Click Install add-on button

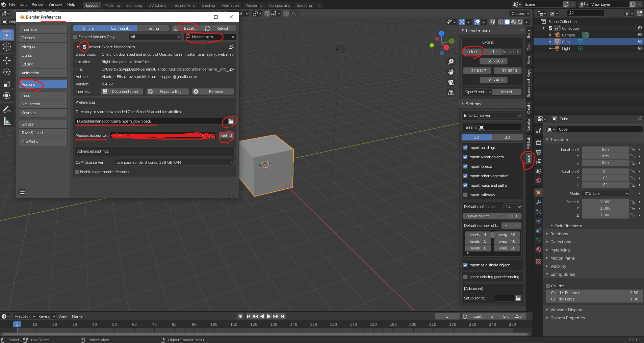click(x=188, y=28)
